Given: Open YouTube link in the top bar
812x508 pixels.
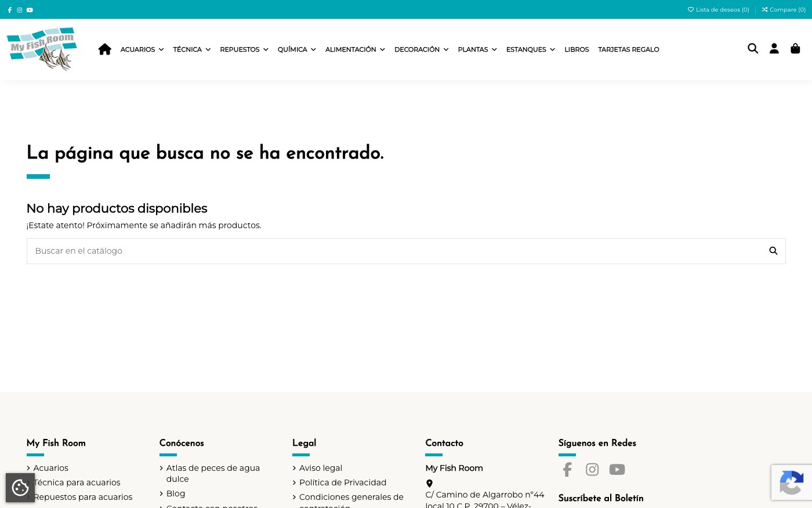Looking at the screenshot, I should [30, 10].
